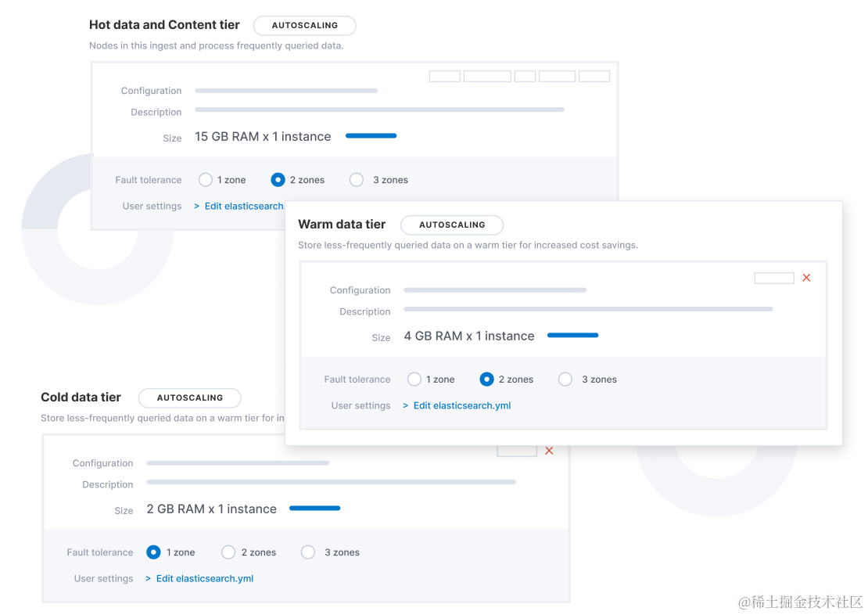Select 3 zones for the Cold data tier

click(x=307, y=552)
